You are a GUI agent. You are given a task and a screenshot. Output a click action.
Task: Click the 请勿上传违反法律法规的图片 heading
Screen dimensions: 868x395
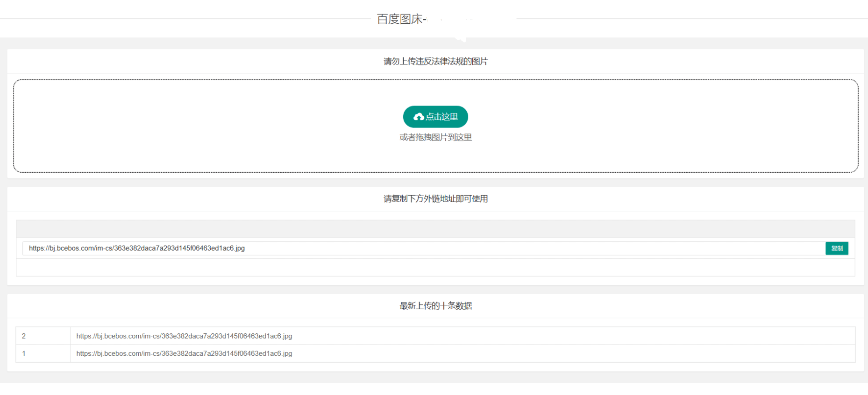[435, 62]
